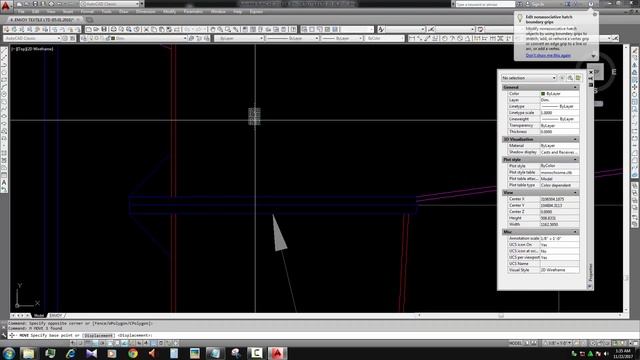Open the ByLayer color control dropdown
This screenshot has height=360, width=640.
point(239,38)
